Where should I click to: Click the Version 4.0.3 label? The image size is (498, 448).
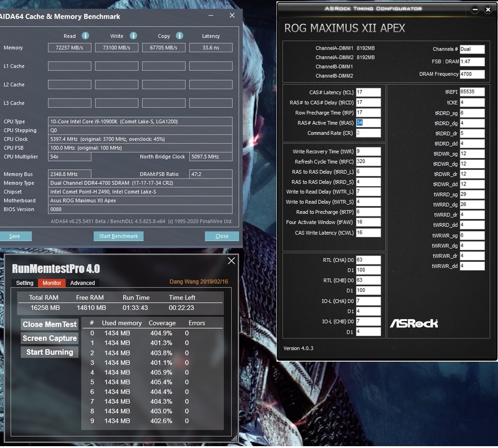[298, 348]
